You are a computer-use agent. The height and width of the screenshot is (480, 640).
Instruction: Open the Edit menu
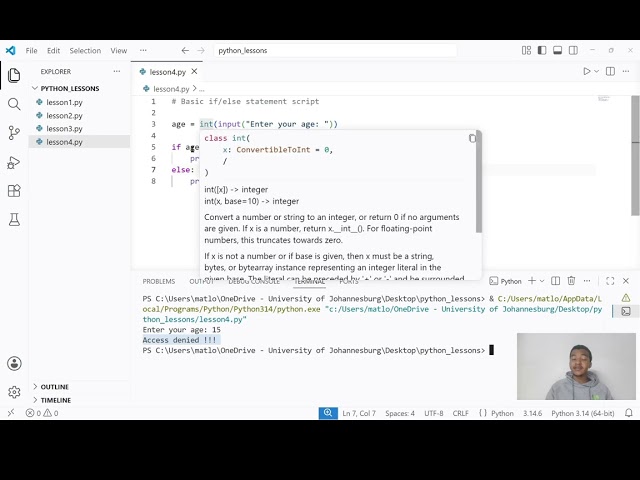53,51
